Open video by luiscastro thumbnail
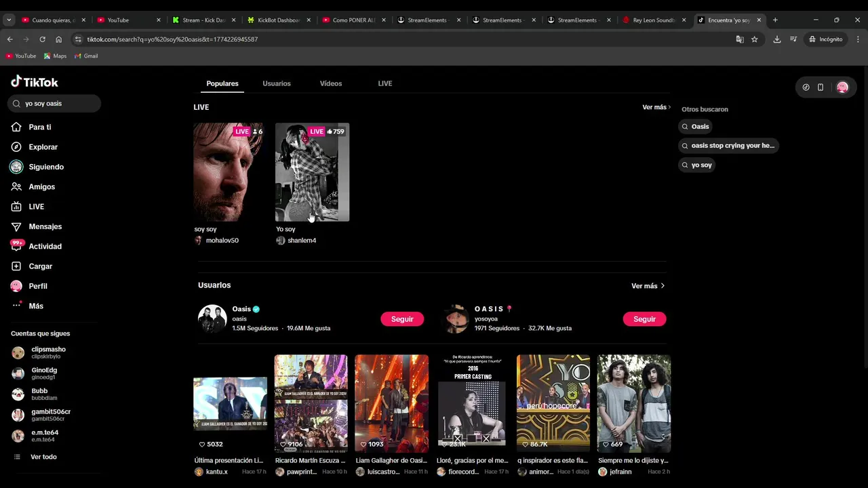The image size is (868, 488). [392, 404]
